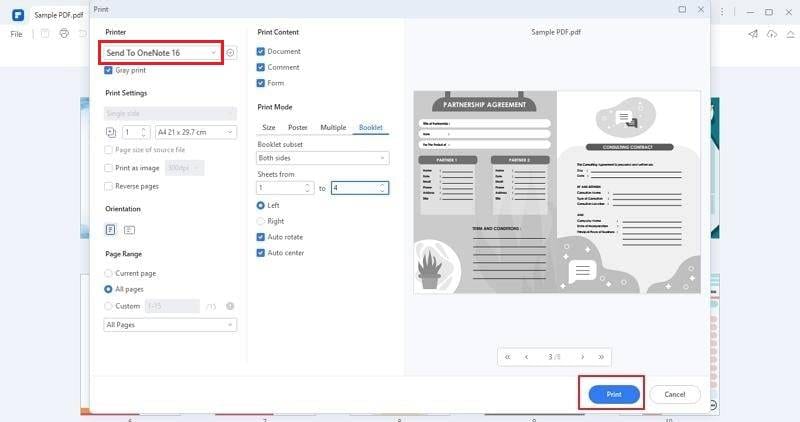Image resolution: width=800 pixels, height=422 pixels.
Task: Go to last preview page
Action: point(601,357)
